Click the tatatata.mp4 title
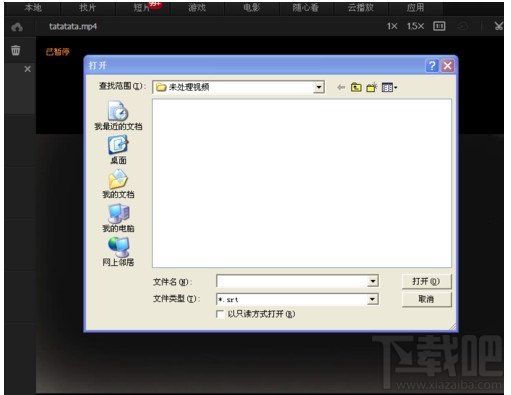Screen dimensions: 511x395 73,26
